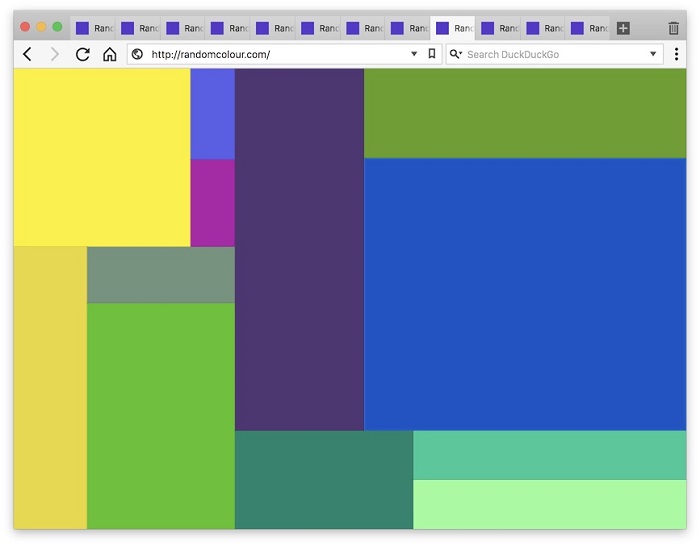Viewport: 700px width, 546px height.
Task: Expand the search field suggestions dropdown
Action: pos(653,54)
